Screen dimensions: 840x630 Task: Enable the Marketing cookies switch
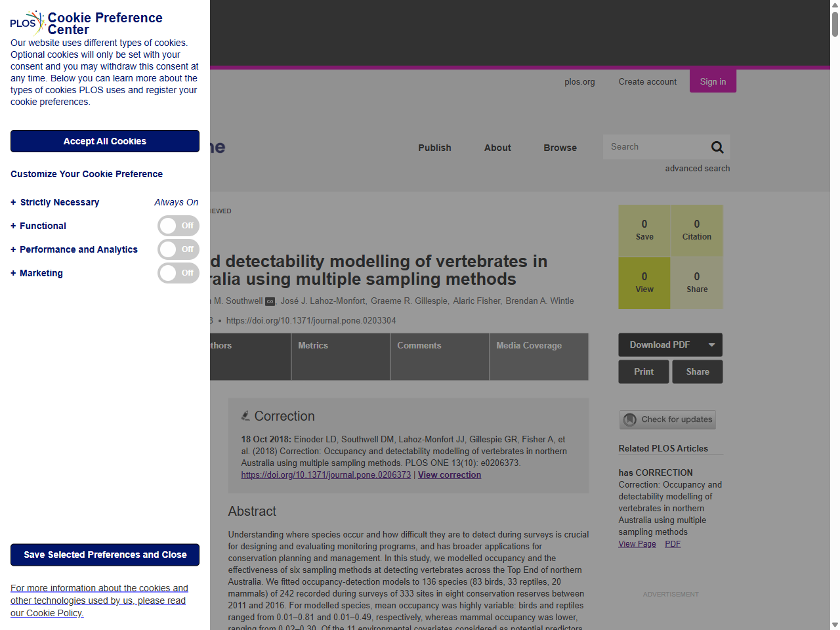click(178, 273)
